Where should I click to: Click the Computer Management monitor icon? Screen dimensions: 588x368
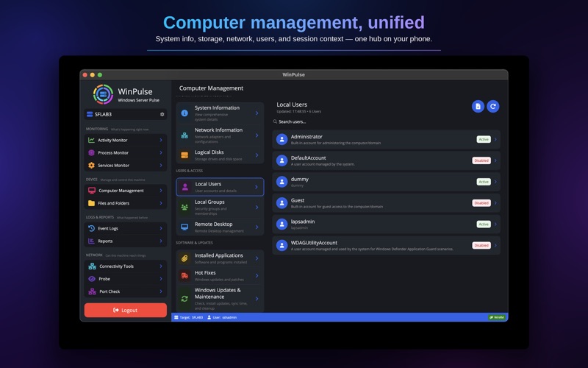click(91, 191)
